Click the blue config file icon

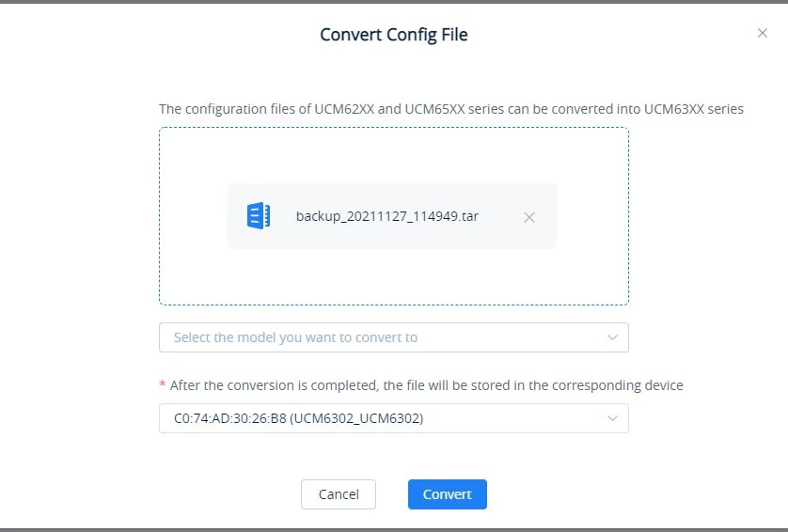click(x=259, y=216)
